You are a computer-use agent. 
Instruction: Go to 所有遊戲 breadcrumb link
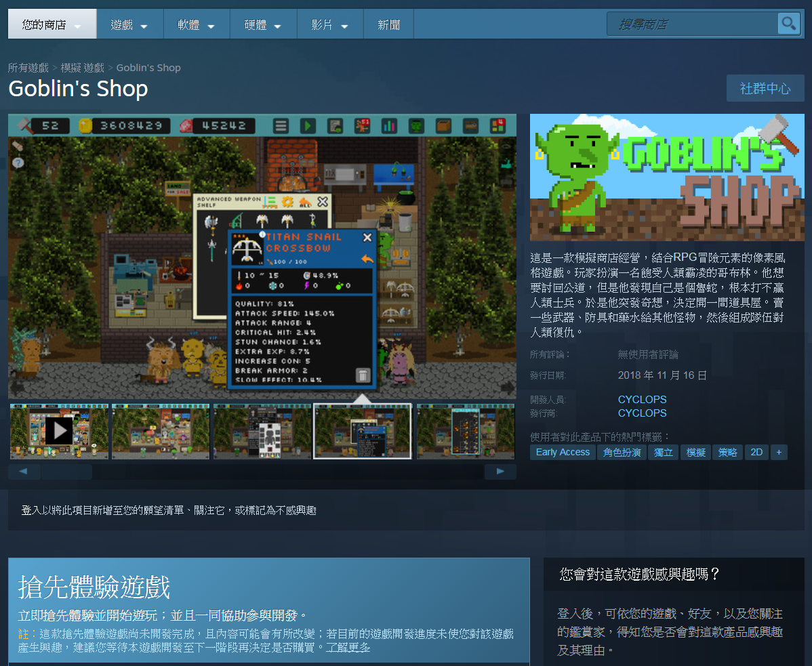pos(28,68)
